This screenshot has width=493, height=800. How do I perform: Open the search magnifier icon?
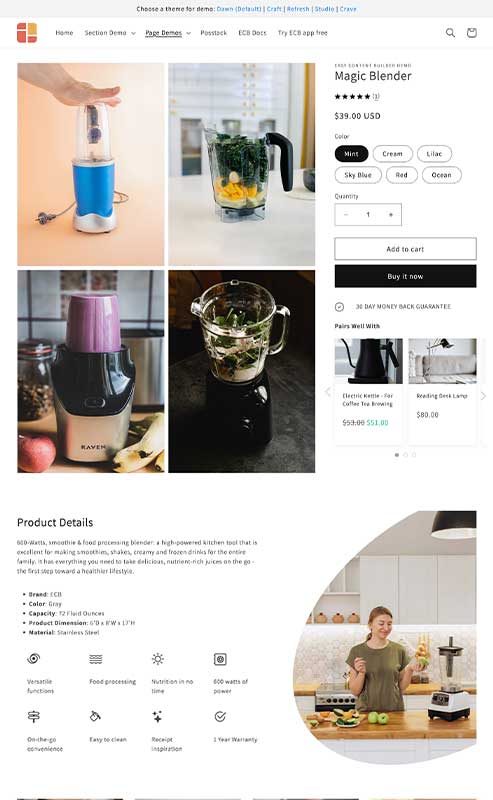[x=450, y=33]
